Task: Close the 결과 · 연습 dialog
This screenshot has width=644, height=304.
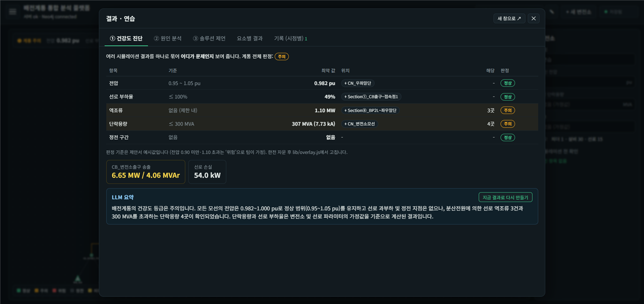Action: (534, 19)
